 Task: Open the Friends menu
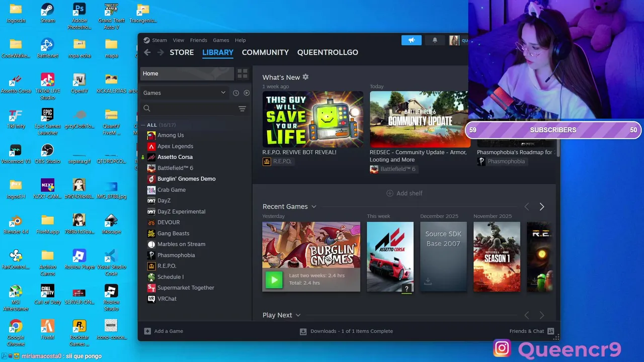[198, 40]
